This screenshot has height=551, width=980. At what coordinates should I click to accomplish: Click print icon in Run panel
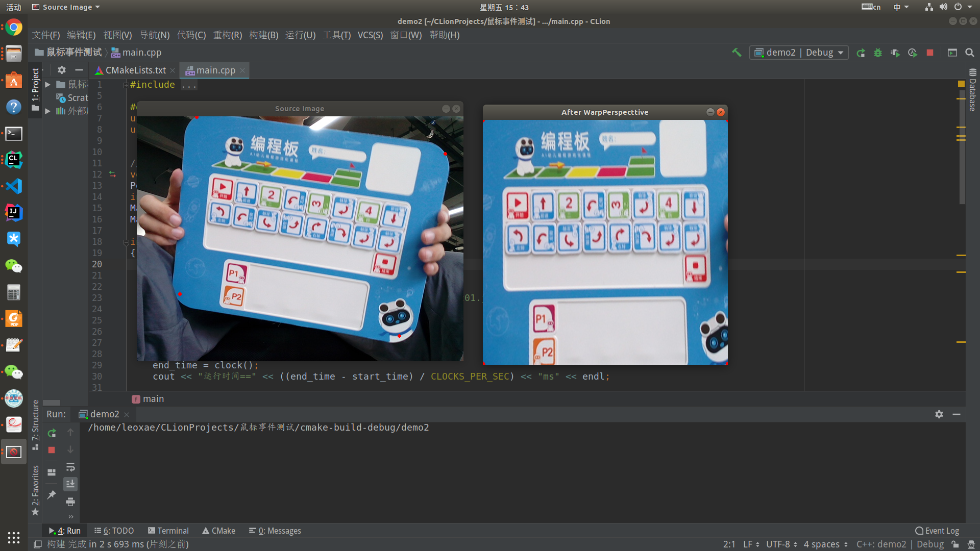pyautogui.click(x=70, y=502)
